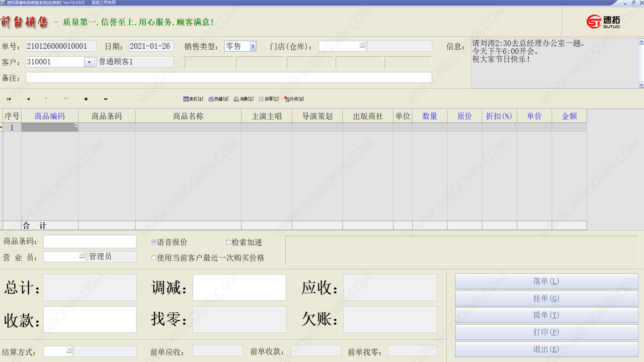This screenshot has height=362, width=644.
Task: Click the SUTUO 速拓 logo
Action: [x=603, y=22]
